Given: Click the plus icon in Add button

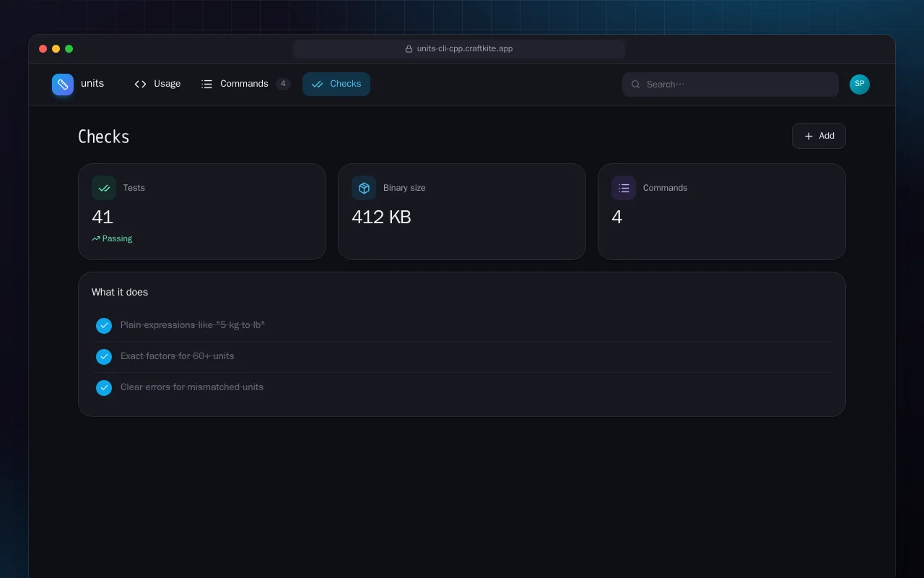Looking at the screenshot, I should pos(808,136).
